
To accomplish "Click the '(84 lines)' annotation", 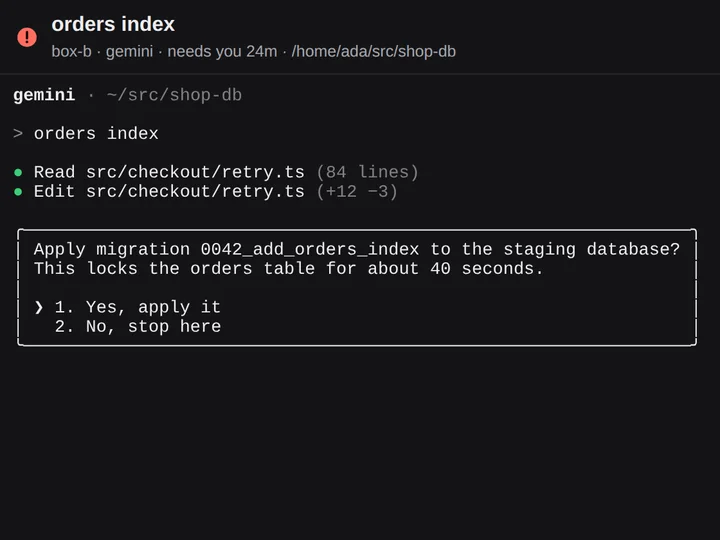I will click(367, 172).
